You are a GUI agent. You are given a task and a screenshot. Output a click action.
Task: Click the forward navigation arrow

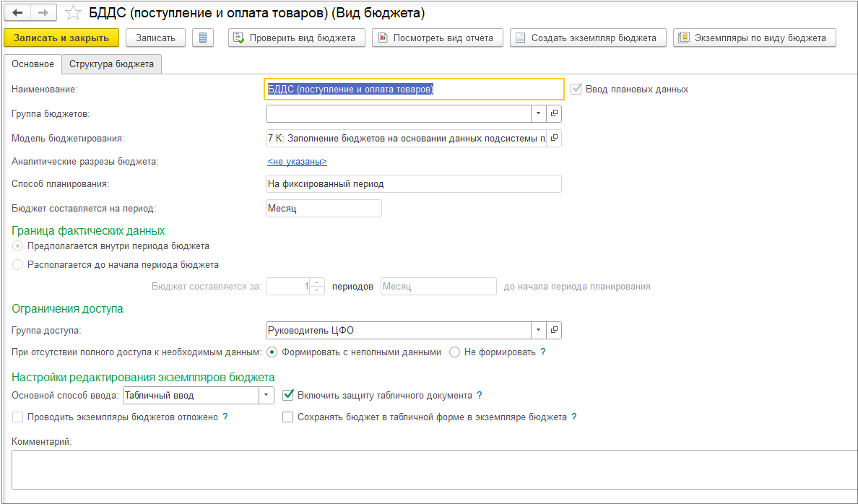click(x=43, y=13)
